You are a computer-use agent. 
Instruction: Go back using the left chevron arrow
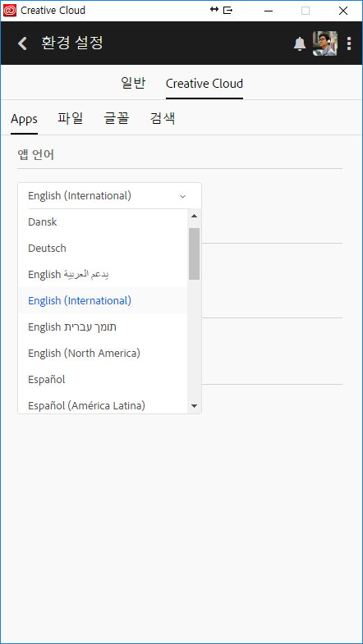(22, 43)
